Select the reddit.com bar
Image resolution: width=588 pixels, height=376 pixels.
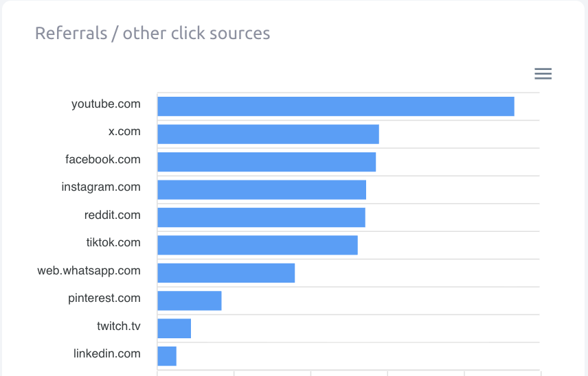[261, 218]
